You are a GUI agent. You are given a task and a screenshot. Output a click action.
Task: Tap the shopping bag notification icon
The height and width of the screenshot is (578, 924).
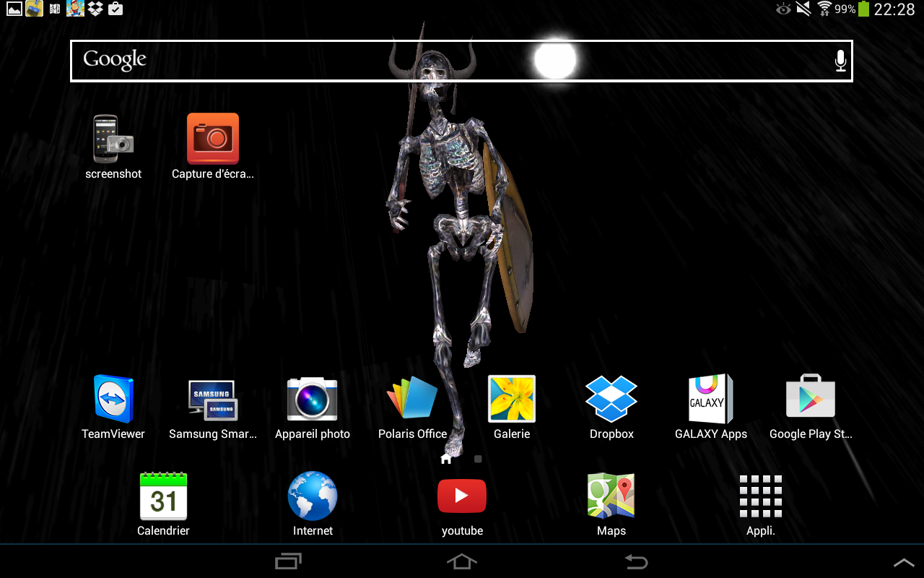click(x=115, y=9)
